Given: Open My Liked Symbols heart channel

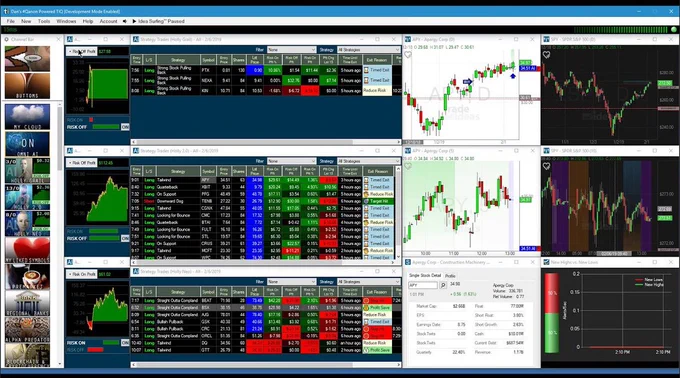Looking at the screenshot, I should 27,250.
